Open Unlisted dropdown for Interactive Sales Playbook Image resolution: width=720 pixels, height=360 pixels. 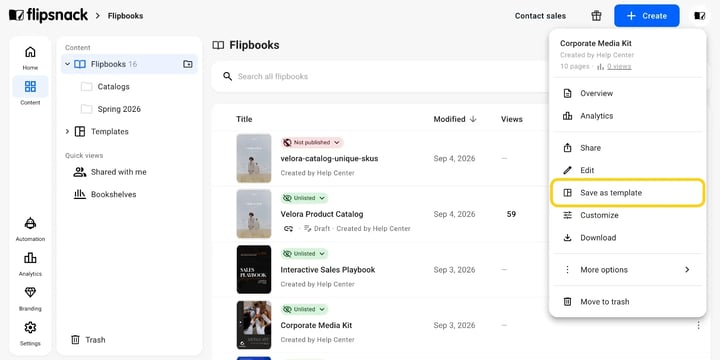[304, 254]
